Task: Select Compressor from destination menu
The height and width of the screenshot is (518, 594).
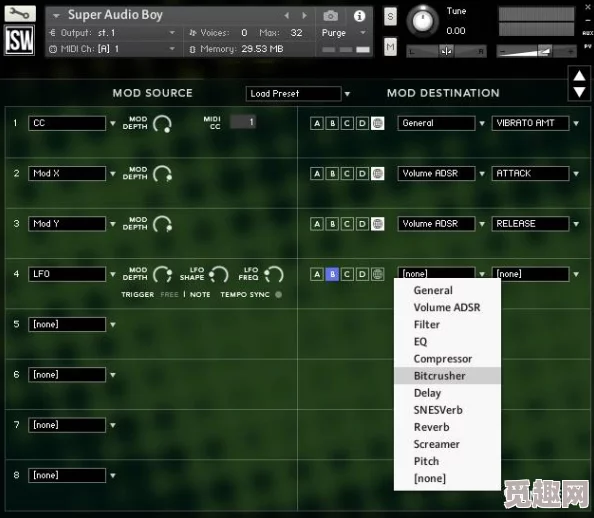Action: [447, 359]
